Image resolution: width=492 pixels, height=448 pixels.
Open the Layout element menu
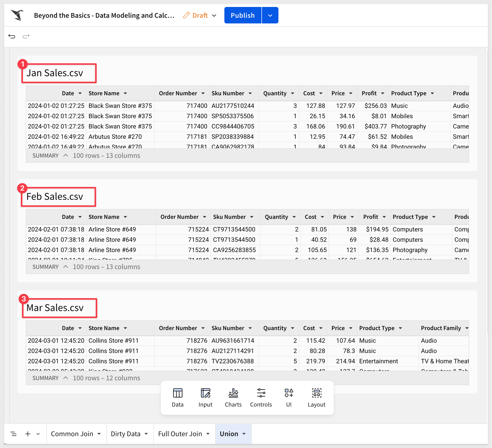[x=317, y=398]
